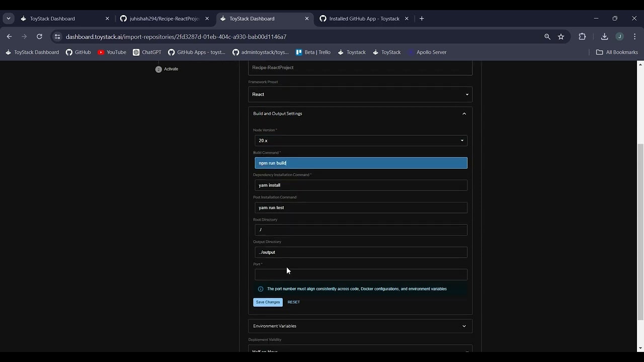The width and height of the screenshot is (644, 362).
Task: Close the first ToyStack Dashboard tab
Action: [107, 19]
